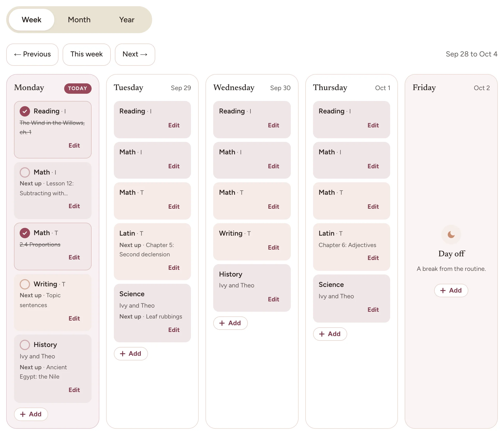Add a task to Monday
This screenshot has width=504, height=435.
point(31,414)
